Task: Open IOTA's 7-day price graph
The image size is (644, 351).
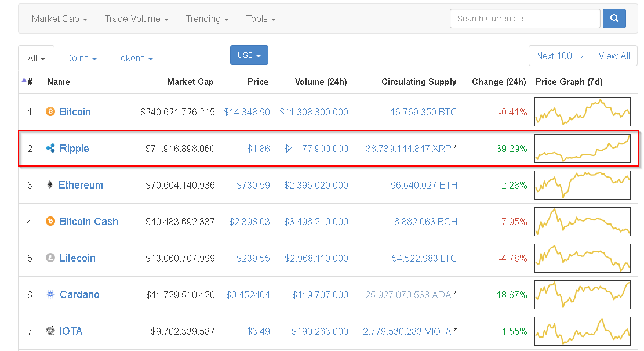Action: coord(583,331)
